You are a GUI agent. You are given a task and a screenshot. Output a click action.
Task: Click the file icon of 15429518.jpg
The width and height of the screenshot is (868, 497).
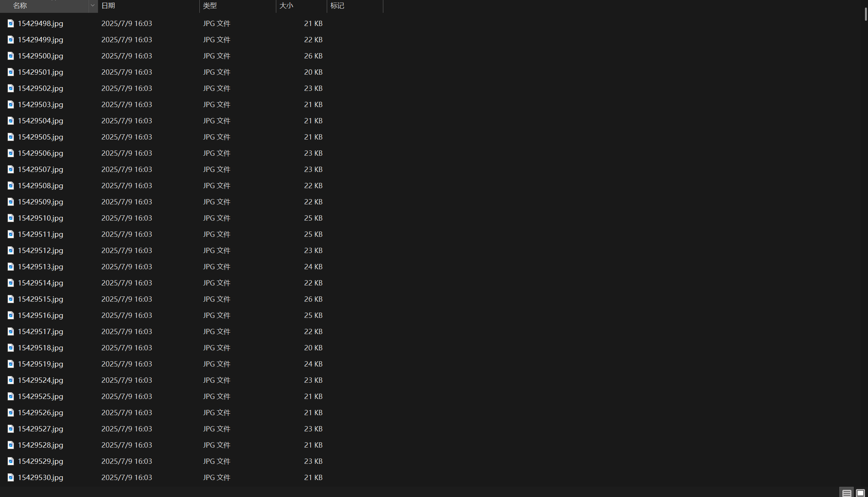point(11,348)
